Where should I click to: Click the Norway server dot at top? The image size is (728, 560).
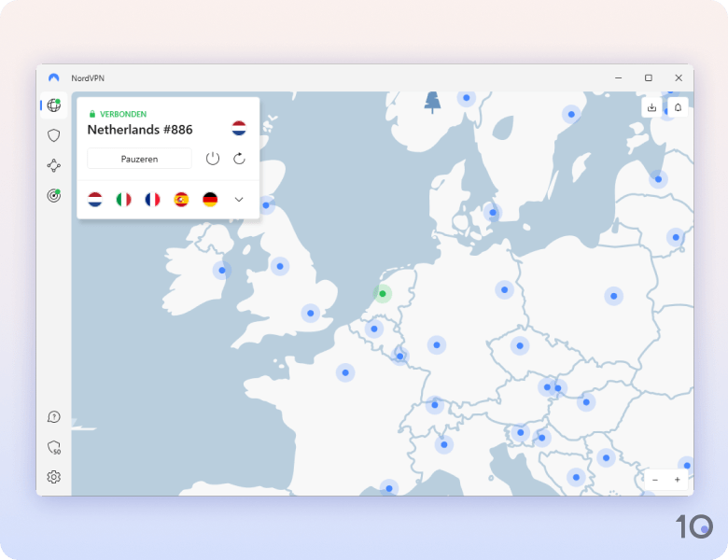pos(467,98)
